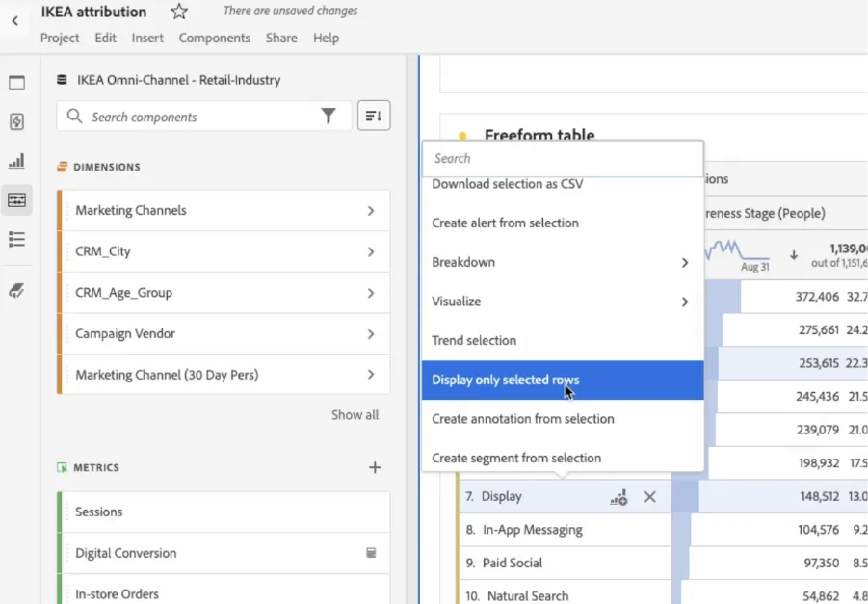The height and width of the screenshot is (604, 868).
Task: Open the Visualizations bar chart icon
Action: 16,161
